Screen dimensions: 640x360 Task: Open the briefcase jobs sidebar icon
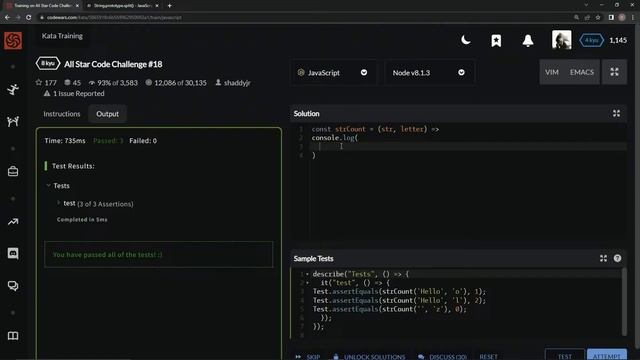13,171
